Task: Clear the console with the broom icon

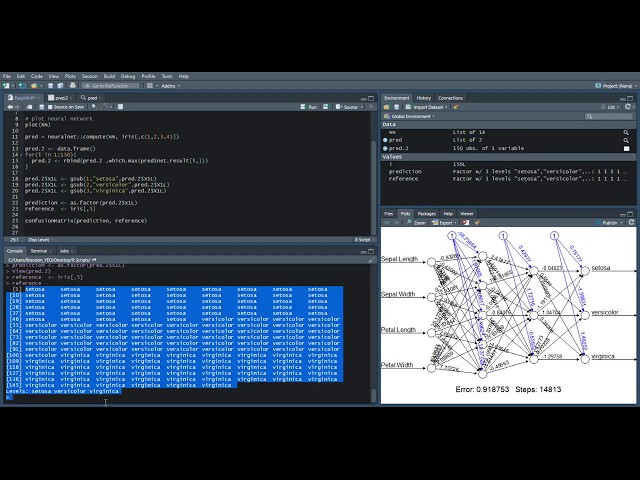Action: point(371,260)
